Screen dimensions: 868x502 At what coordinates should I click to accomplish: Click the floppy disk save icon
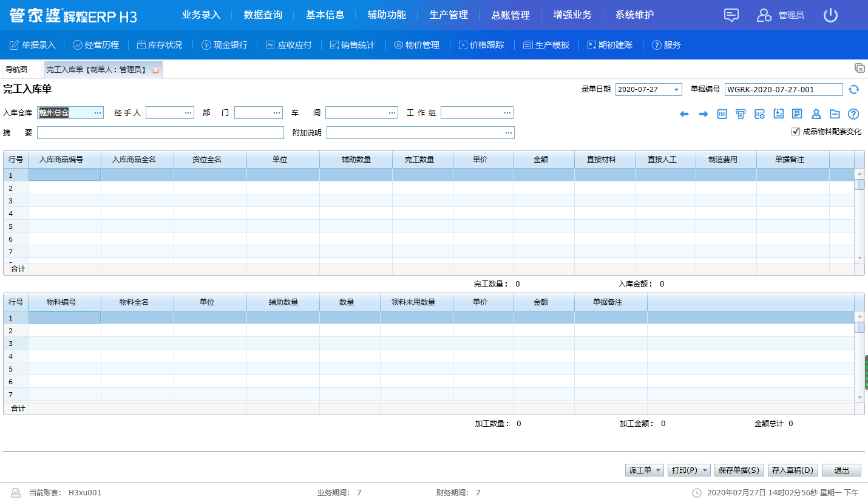pyautogui.click(x=798, y=114)
